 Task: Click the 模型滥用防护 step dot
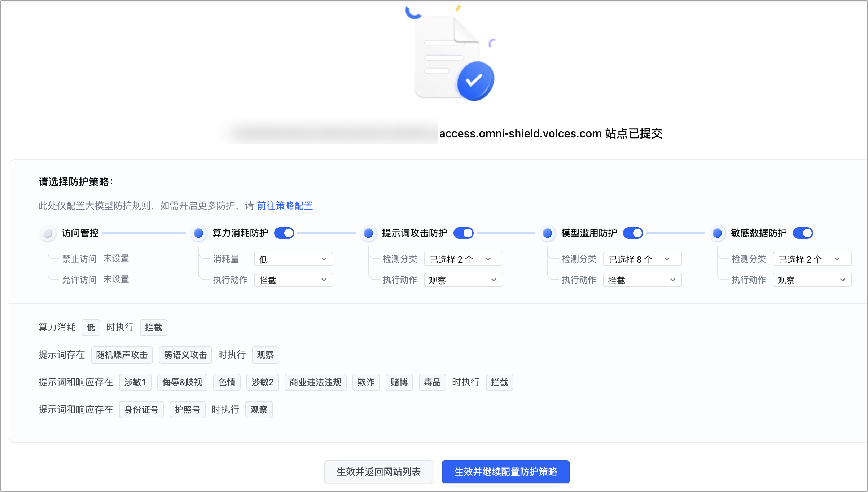(547, 233)
